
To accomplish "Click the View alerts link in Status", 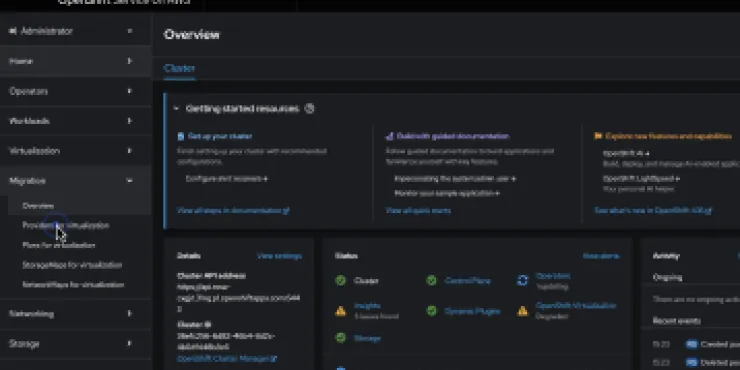I will pos(601,256).
